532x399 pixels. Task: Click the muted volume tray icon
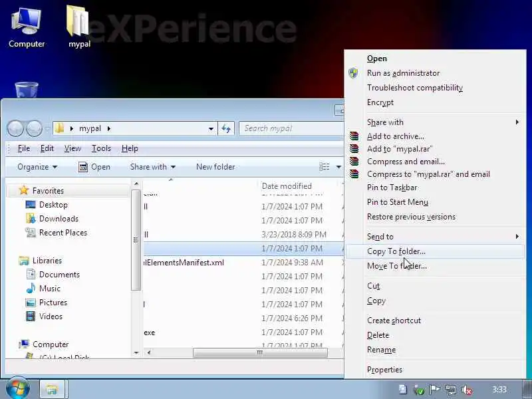pyautogui.click(x=467, y=390)
